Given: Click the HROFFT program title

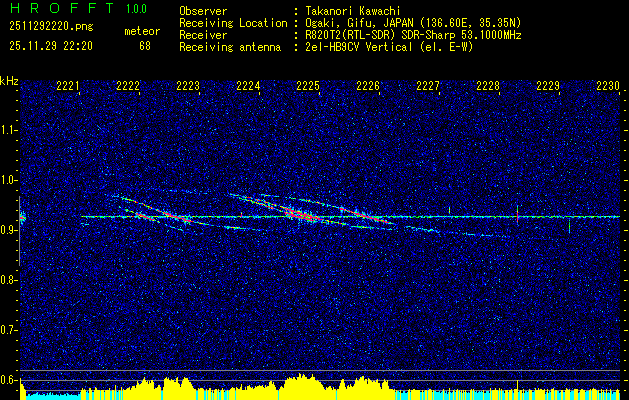Looking at the screenshot, I should (x=62, y=8).
